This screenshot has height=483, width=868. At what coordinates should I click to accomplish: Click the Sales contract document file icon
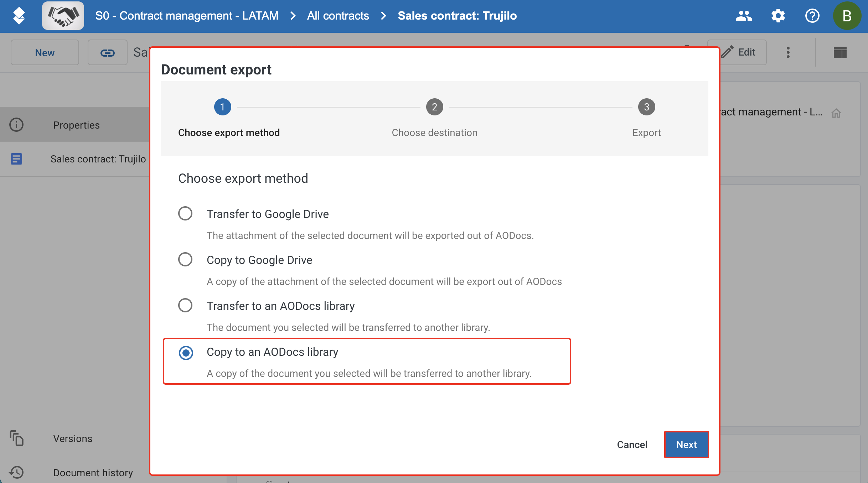click(x=16, y=159)
